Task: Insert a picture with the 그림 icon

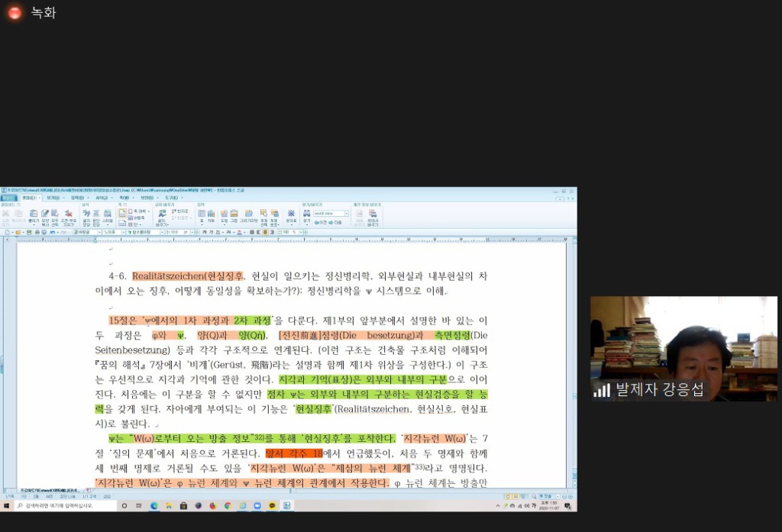Action: pos(234,216)
